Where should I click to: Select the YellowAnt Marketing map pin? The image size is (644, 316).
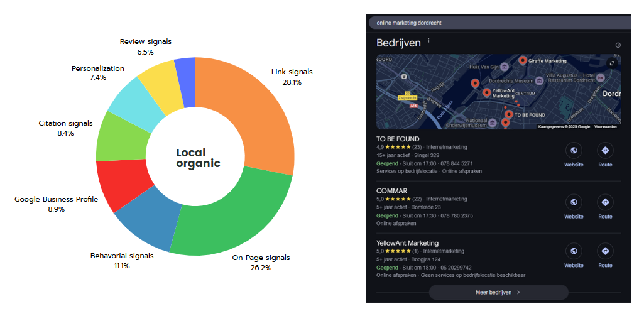[x=487, y=93]
